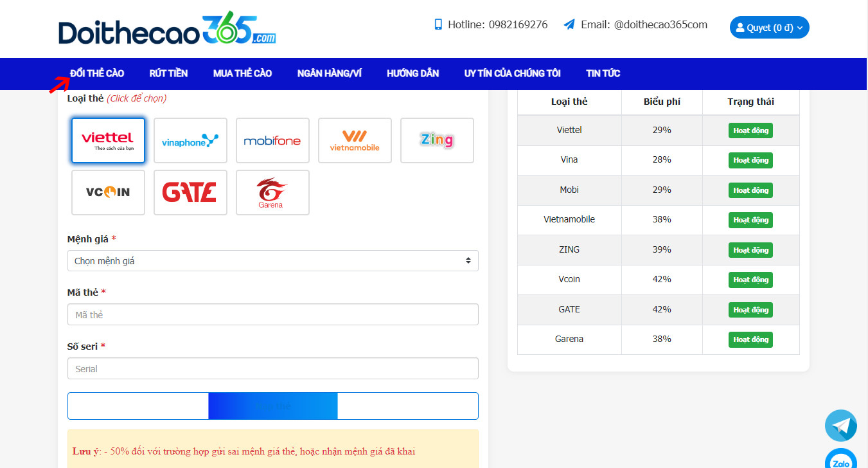This screenshot has height=468, width=868.
Task: Open the Quyet account dropdown
Action: click(769, 28)
